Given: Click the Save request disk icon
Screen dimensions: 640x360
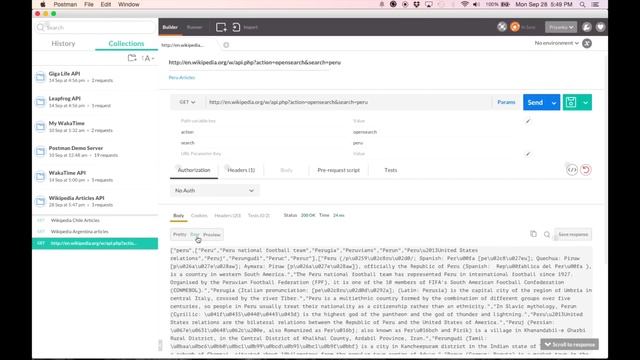Looking at the screenshot, I should tap(571, 102).
